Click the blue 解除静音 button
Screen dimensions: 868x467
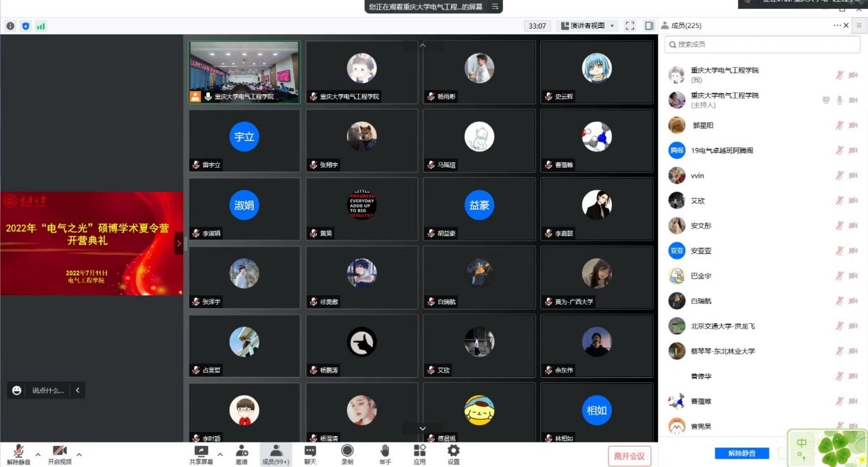(741, 453)
